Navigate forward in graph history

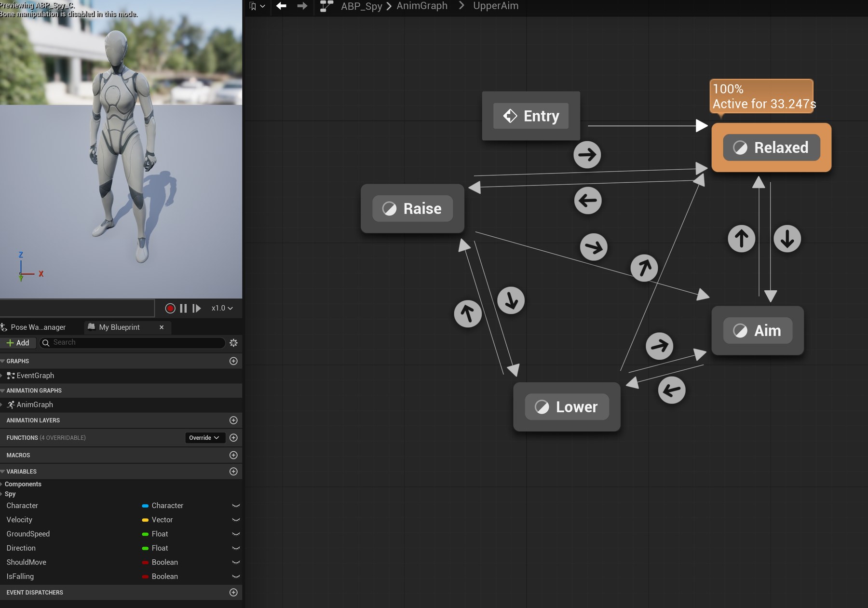302,6
